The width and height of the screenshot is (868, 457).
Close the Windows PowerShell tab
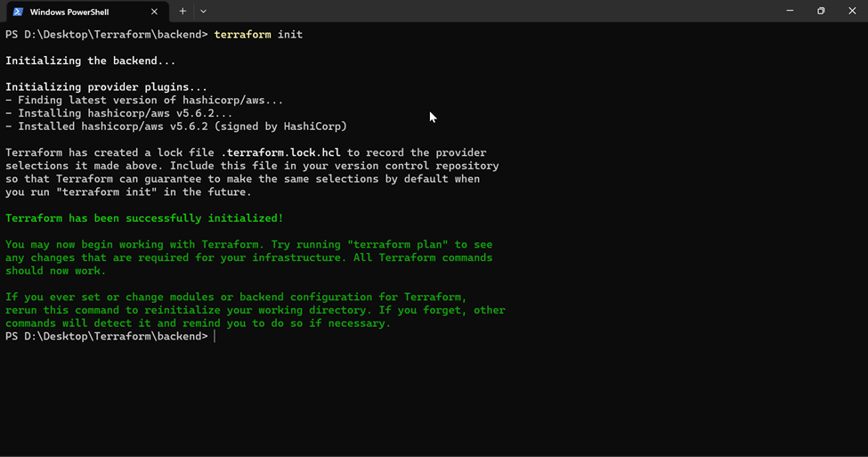154,12
